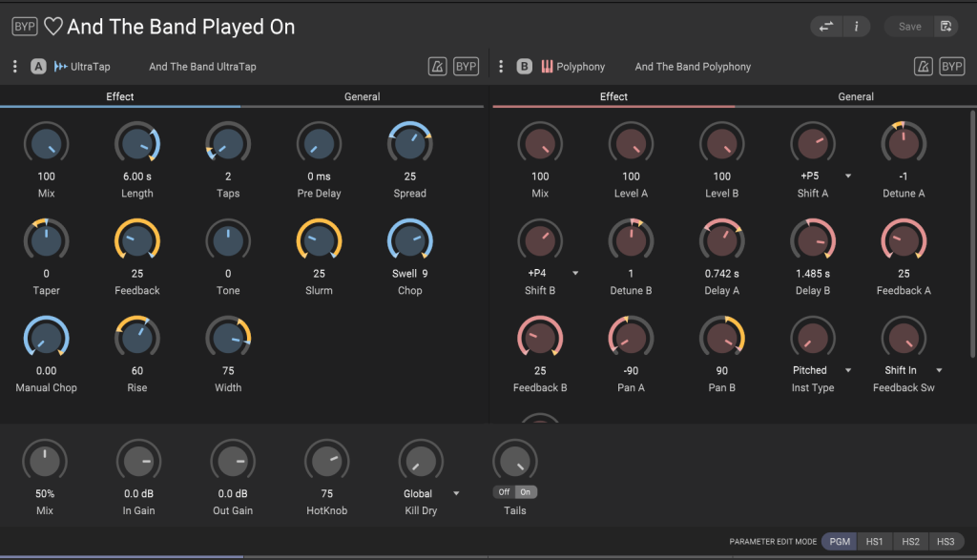Open slot A three-dot options menu
Viewport: 977px width, 560px height.
15,66
